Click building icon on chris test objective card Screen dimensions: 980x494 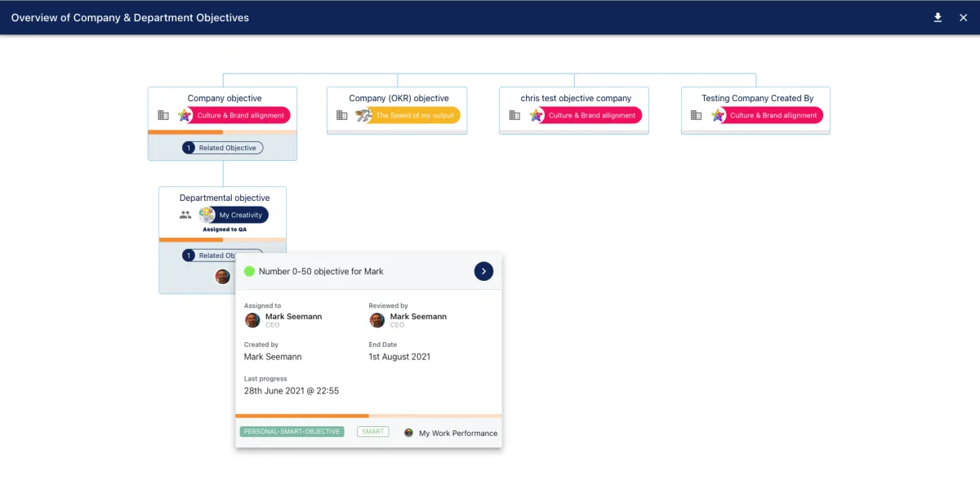(x=514, y=115)
